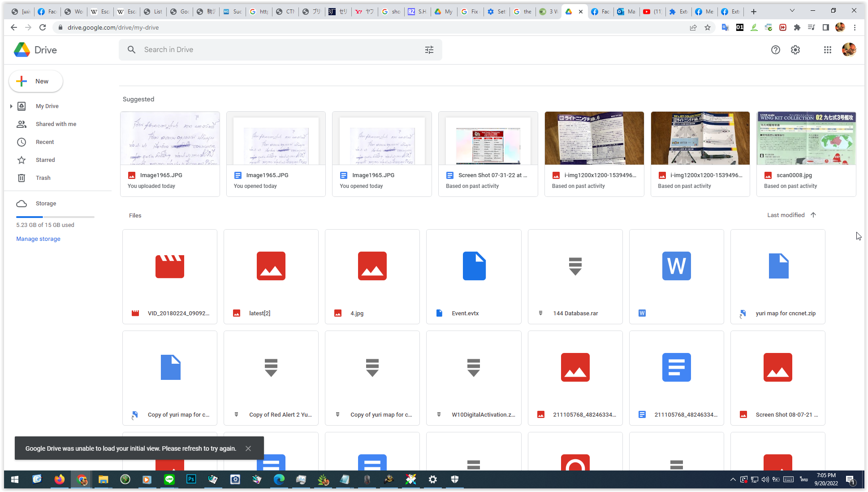
Task: Open the Google apps launcher grid
Action: (x=828, y=50)
